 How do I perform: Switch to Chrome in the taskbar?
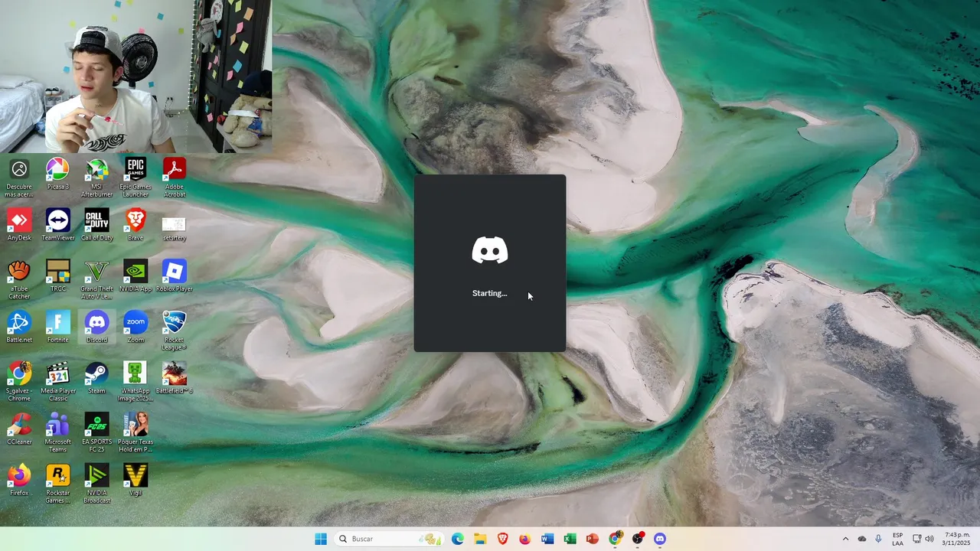[615, 539]
